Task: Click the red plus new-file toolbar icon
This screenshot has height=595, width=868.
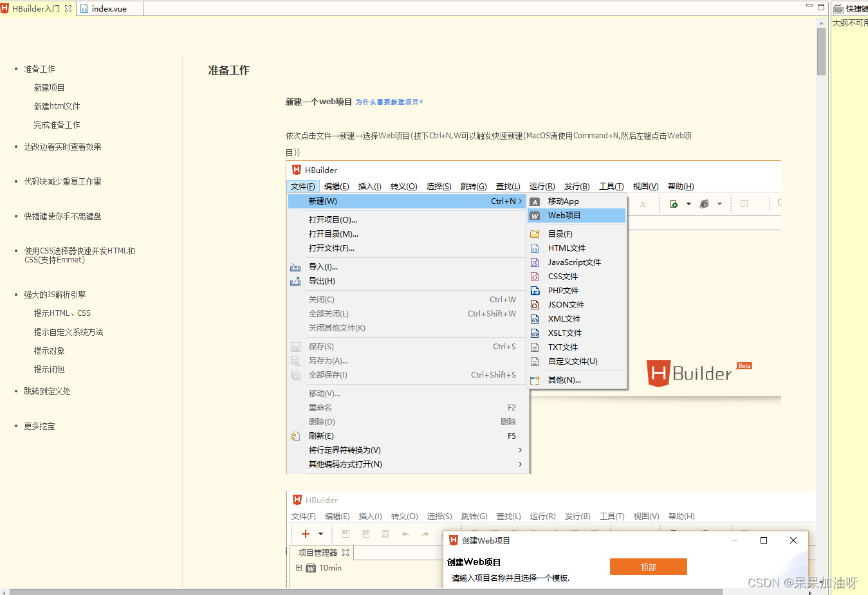Action: click(x=304, y=534)
